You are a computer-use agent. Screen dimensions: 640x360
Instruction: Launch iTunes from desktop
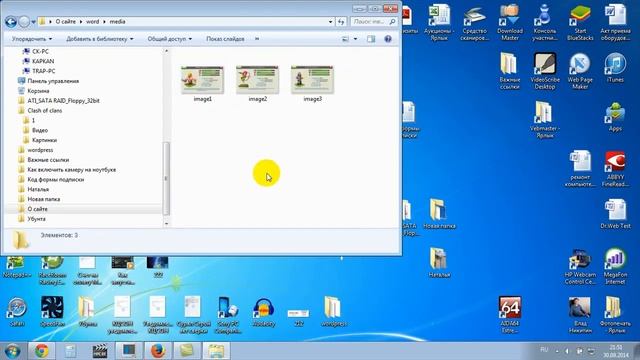615,68
